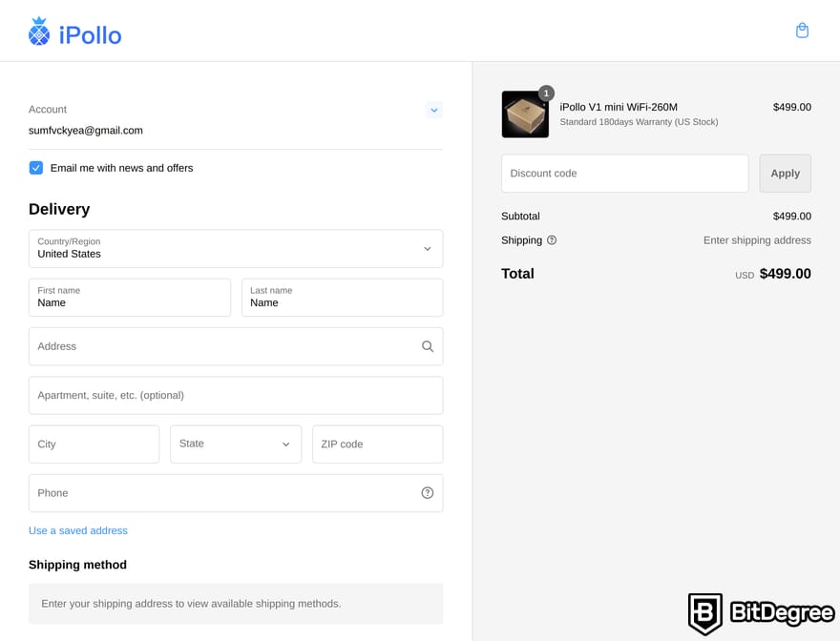The image size is (840, 641).
Task: Click the Address search magnifier icon
Action: (428, 346)
